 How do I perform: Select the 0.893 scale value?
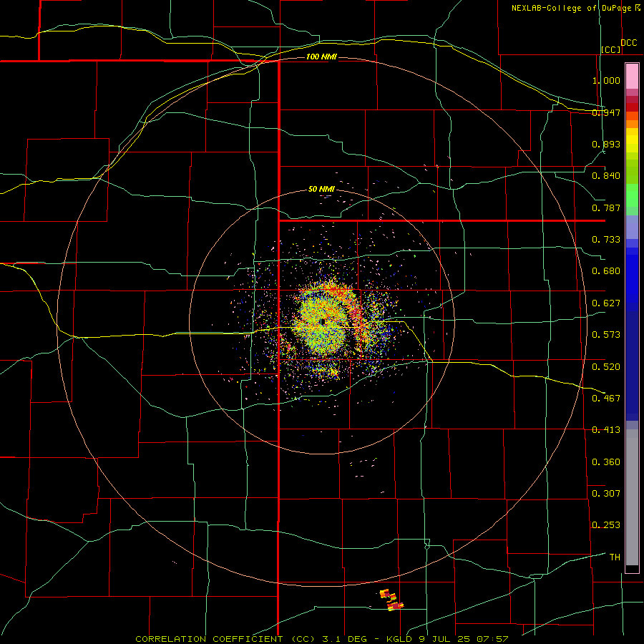point(606,144)
